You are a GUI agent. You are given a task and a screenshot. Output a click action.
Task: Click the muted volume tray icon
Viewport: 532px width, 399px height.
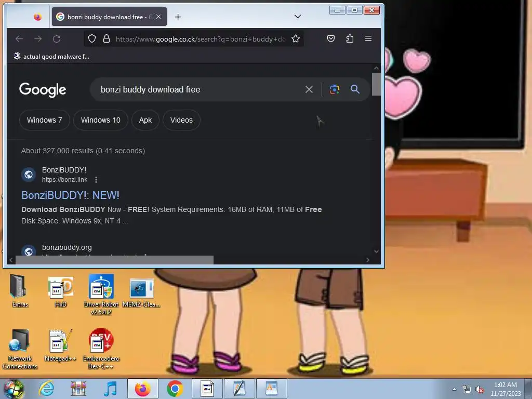point(480,390)
